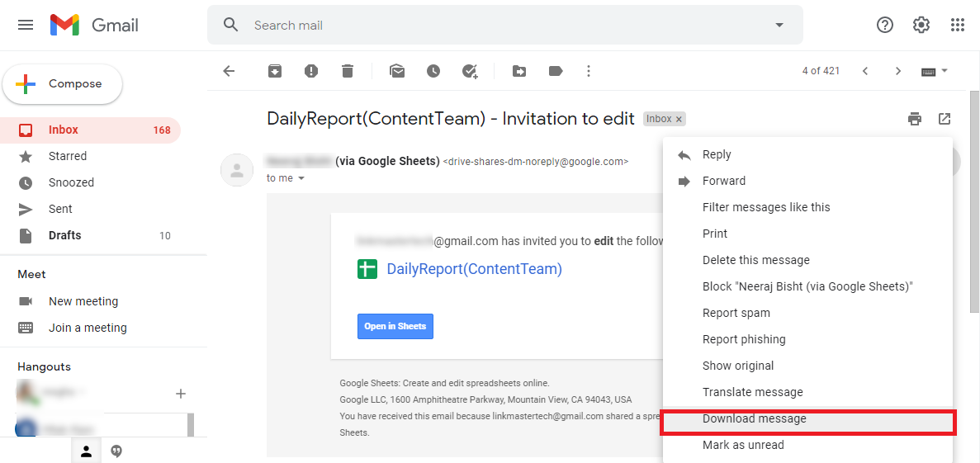The height and width of the screenshot is (463, 980).
Task: Snooze the email with clock icon
Action: tap(433, 71)
